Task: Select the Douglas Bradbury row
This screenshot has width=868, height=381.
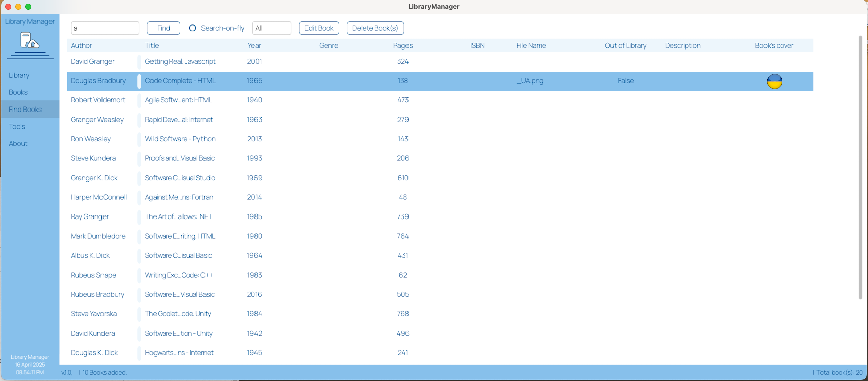Action: [x=440, y=81]
